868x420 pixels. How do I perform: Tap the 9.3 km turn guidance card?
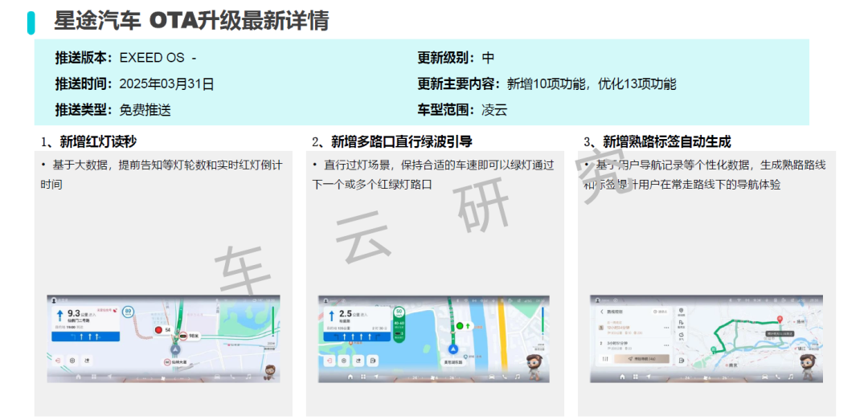86,324
